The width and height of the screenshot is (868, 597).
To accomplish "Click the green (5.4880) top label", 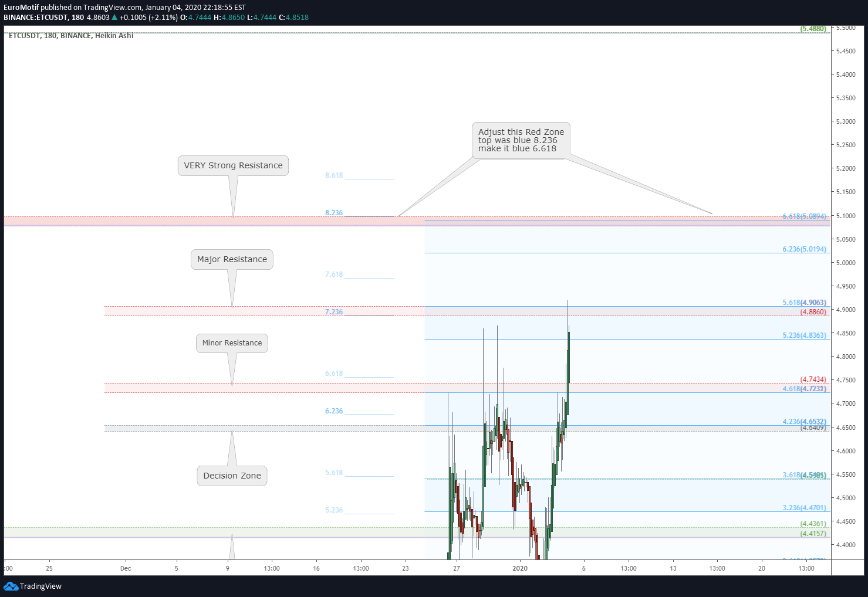I will pyautogui.click(x=813, y=29).
